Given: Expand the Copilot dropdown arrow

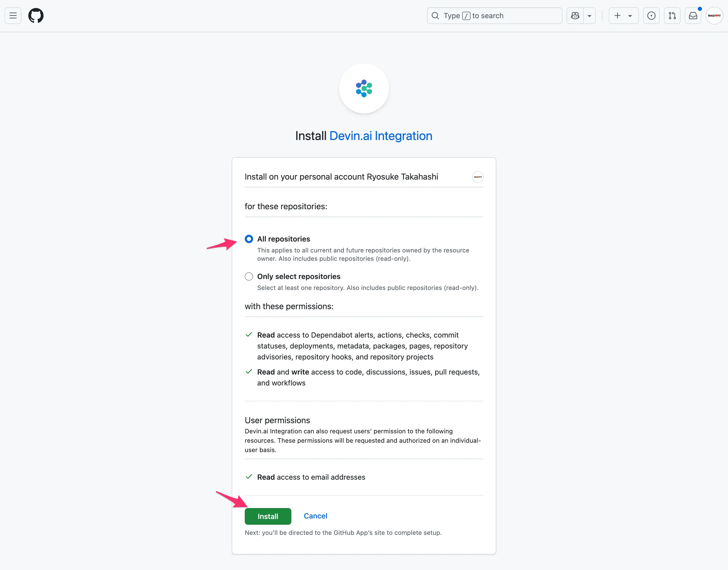Looking at the screenshot, I should click(589, 16).
